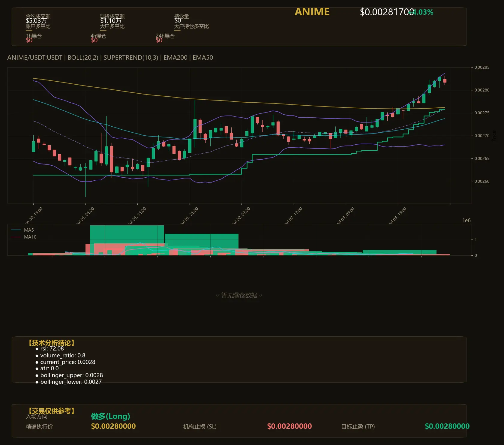Click the 1e6 volume scale label
The image size is (504, 445).
click(x=466, y=221)
